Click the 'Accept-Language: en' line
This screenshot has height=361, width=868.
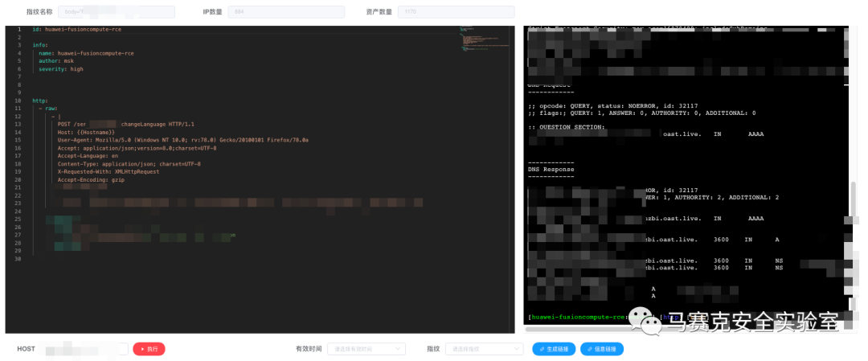[88, 156]
